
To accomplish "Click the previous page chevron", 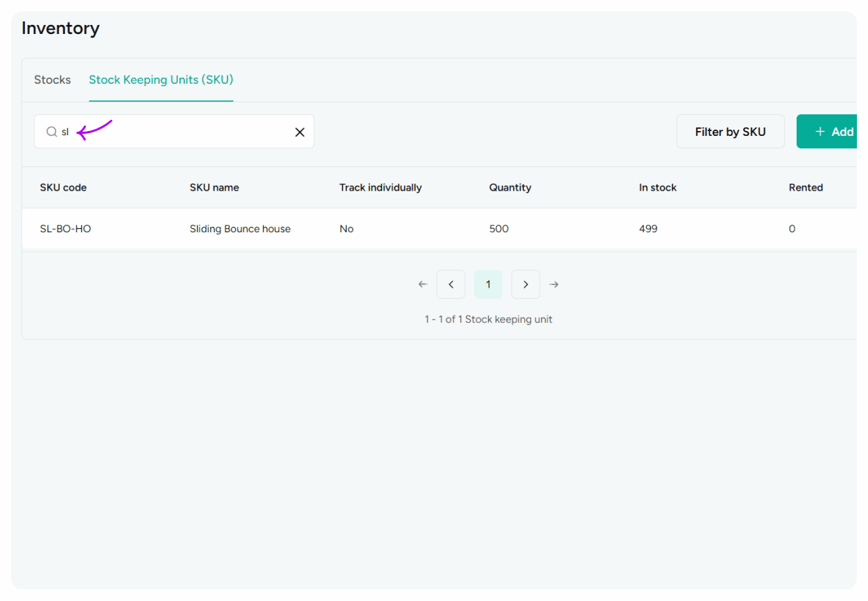I will (451, 284).
